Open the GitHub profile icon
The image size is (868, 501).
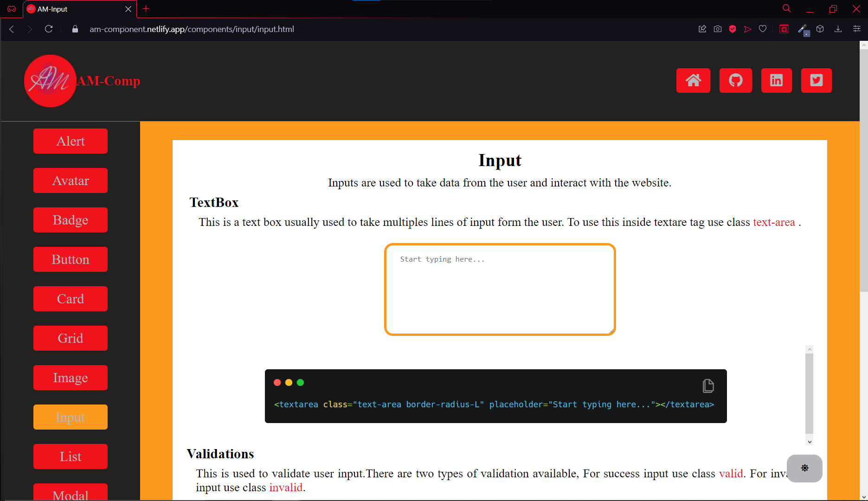(735, 80)
